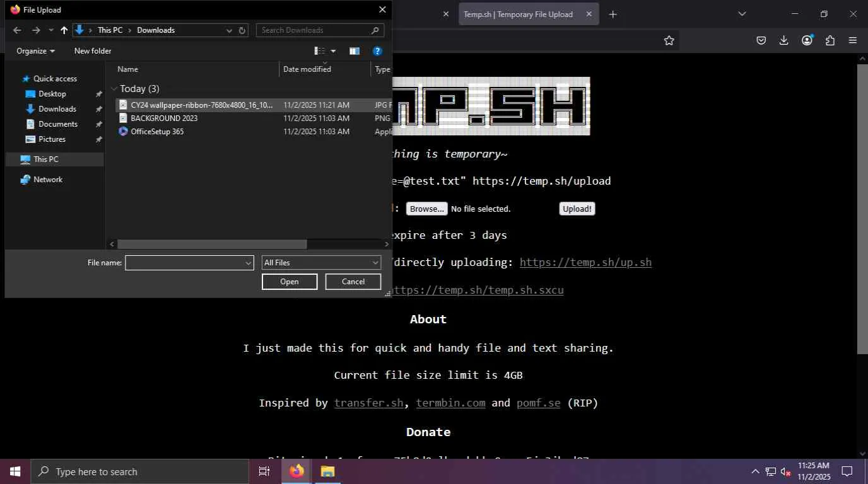Open the Firefox account icon
Screen dimensions: 868x484
point(807,40)
